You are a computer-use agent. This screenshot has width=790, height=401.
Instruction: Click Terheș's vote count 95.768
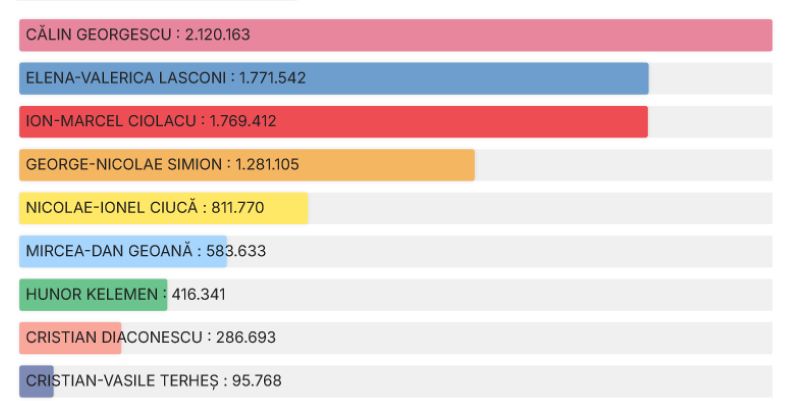263,381
